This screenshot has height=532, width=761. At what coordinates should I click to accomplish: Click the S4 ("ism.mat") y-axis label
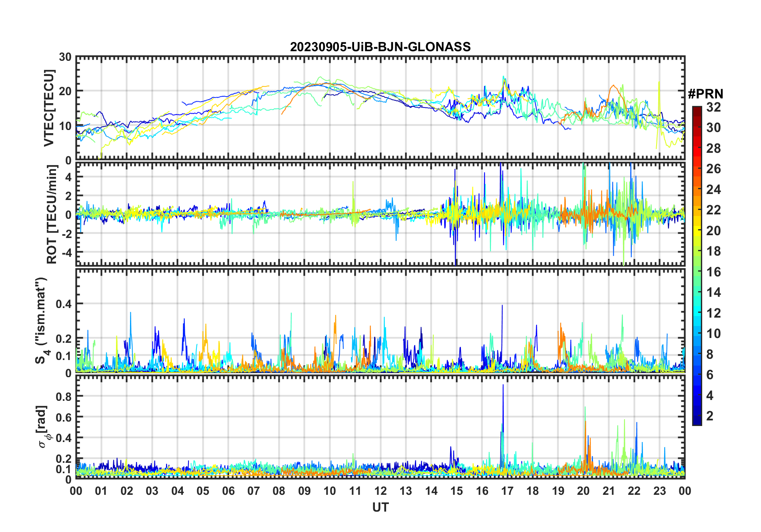click(x=41, y=320)
